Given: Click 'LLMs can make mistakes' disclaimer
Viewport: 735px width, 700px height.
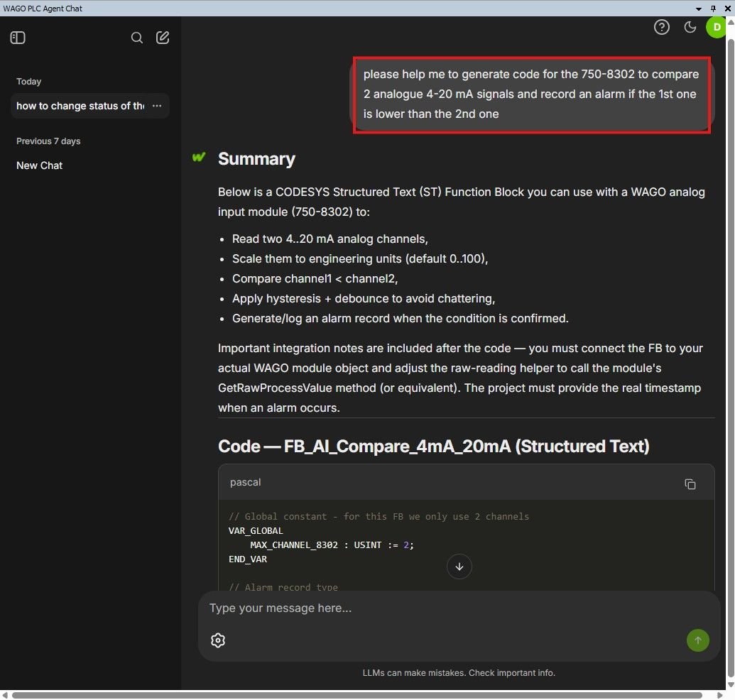Looking at the screenshot, I should [x=459, y=673].
